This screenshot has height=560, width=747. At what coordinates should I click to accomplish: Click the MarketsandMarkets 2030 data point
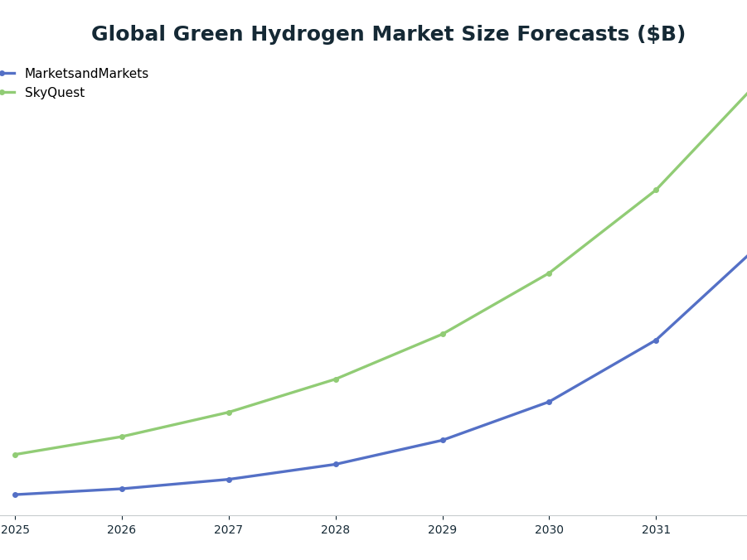[550, 402]
